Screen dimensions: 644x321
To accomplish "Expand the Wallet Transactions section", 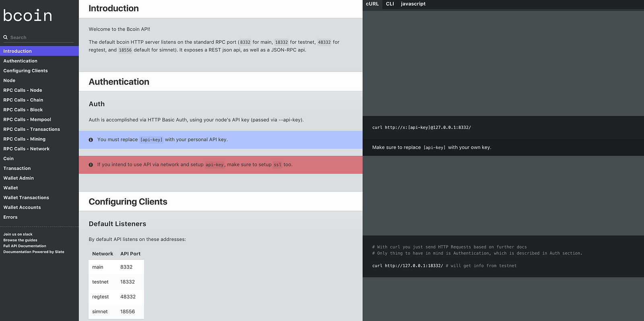I will [26, 198].
